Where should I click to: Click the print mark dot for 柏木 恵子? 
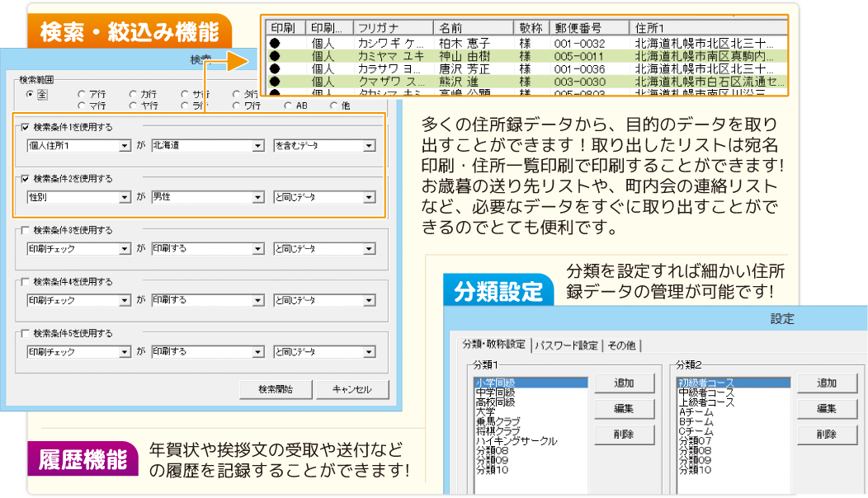tap(275, 43)
